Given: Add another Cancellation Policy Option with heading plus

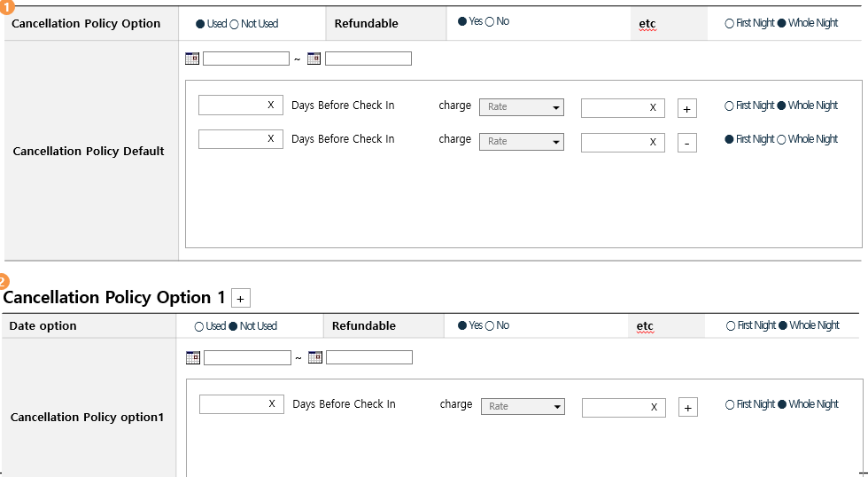Looking at the screenshot, I should pos(240,299).
